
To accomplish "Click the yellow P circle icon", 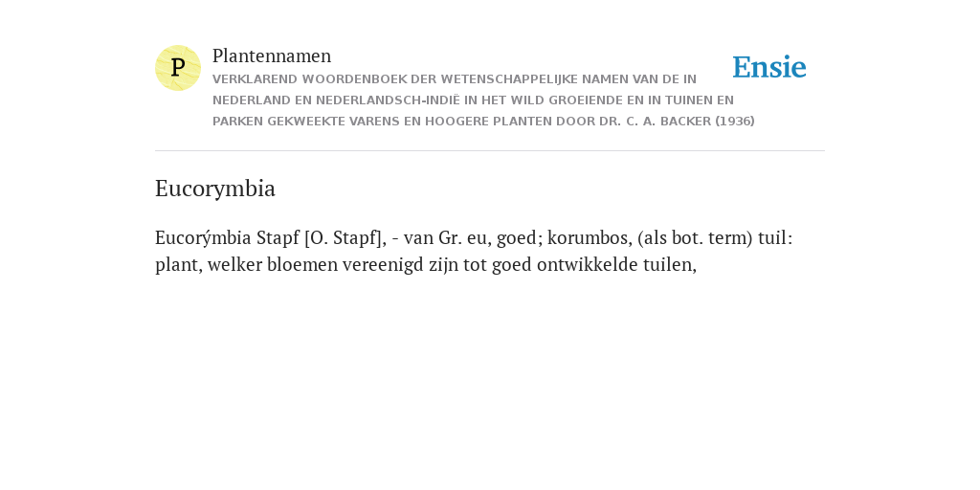I will pos(178,68).
